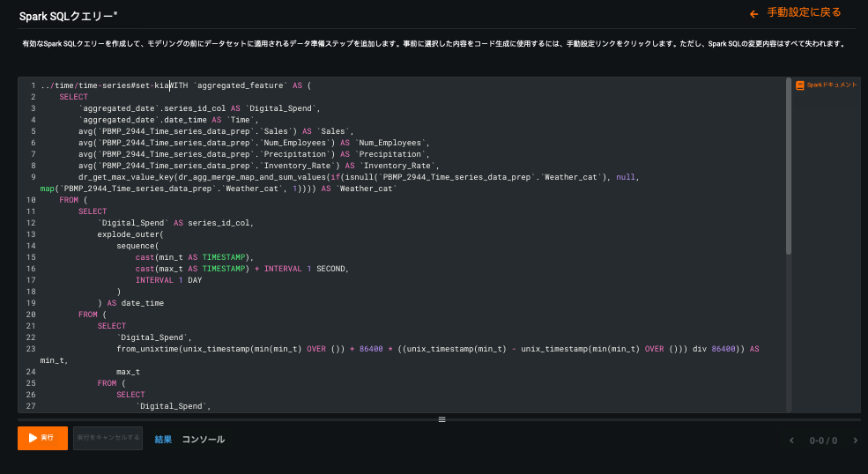
Task: Click the explode_outer( code on line 13
Action: (x=130, y=234)
